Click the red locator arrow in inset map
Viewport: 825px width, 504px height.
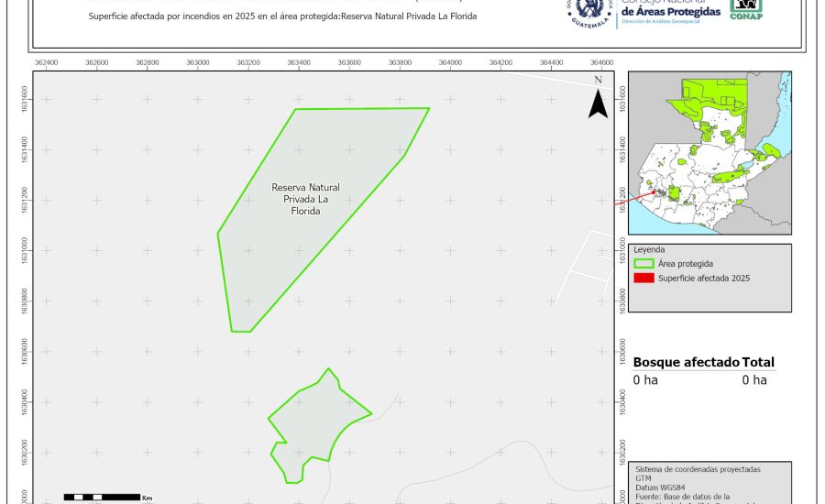click(643, 195)
